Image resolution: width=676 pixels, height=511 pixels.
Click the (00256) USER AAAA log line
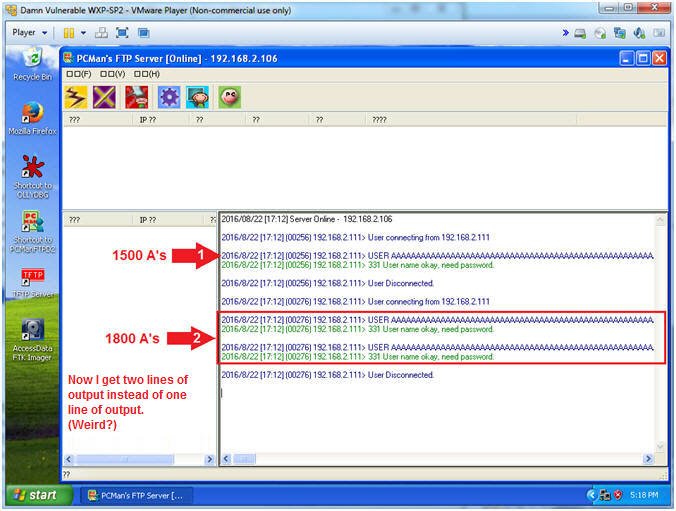[437, 256]
